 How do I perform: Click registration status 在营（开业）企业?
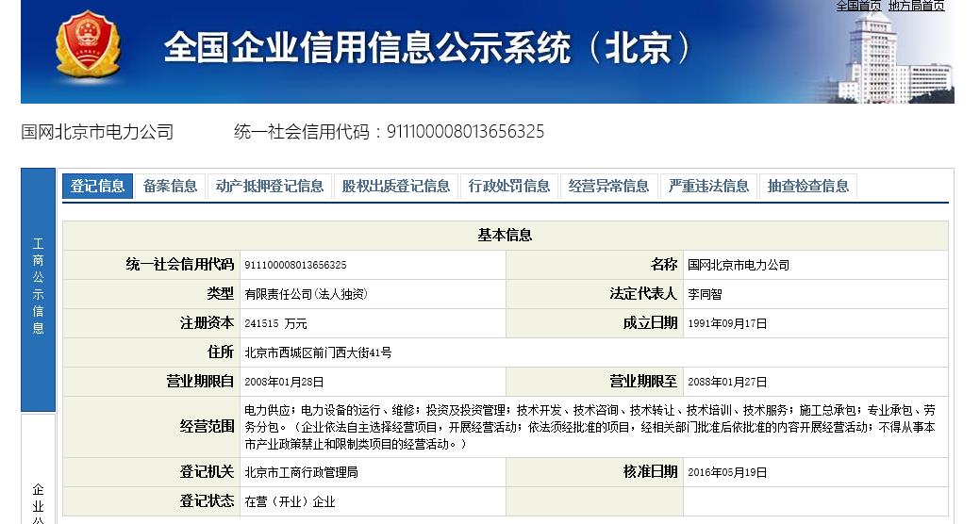click(290, 502)
